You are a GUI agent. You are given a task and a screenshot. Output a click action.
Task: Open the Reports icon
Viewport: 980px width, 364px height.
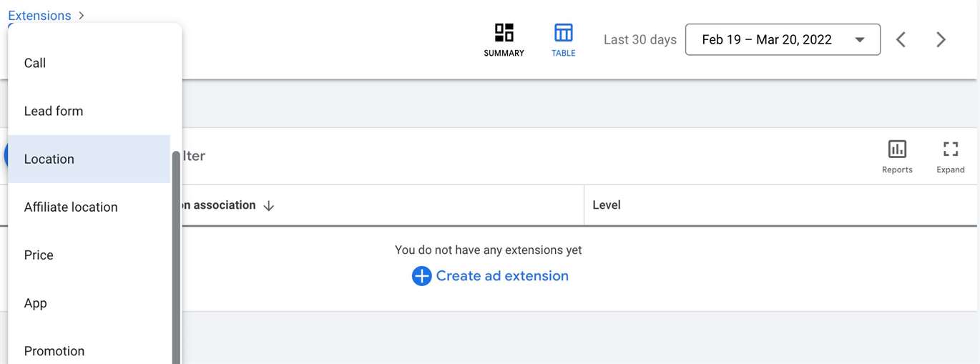897,149
